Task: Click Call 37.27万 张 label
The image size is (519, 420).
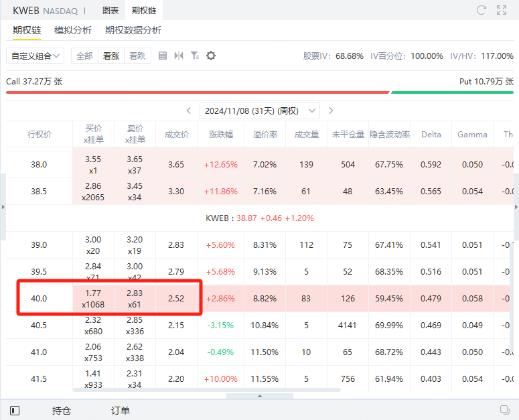Action: click(34, 82)
